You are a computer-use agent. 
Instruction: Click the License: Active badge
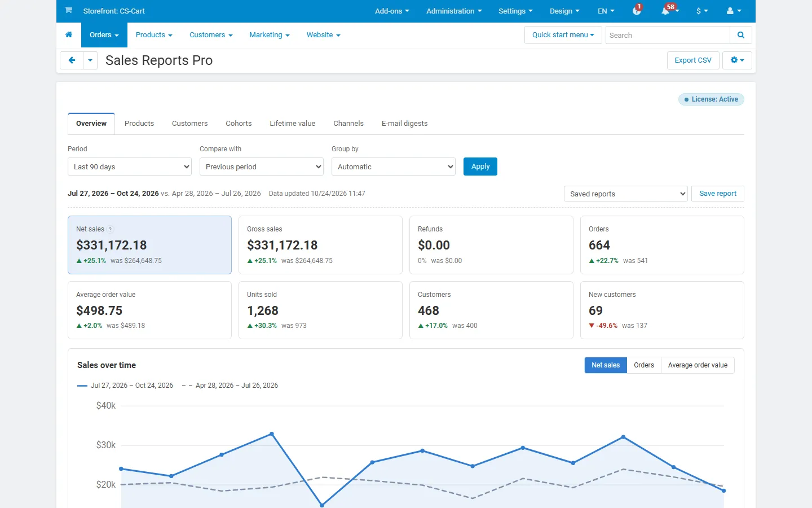(x=711, y=99)
